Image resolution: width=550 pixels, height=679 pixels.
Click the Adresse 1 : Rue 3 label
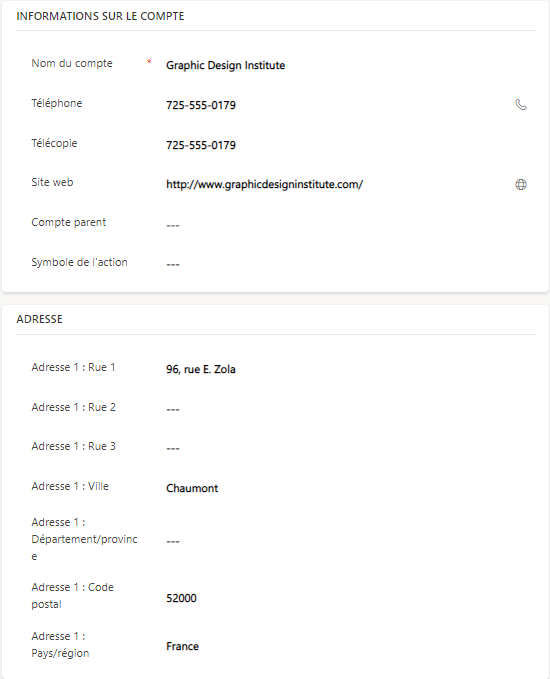tap(73, 446)
